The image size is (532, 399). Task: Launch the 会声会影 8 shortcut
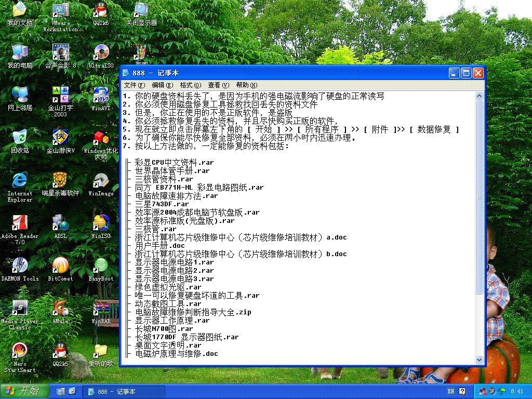point(60,56)
